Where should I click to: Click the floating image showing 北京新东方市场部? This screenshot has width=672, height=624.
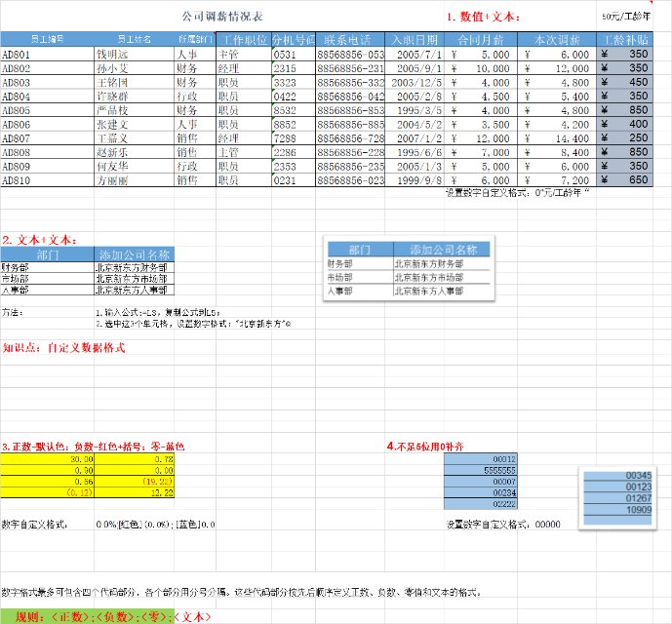(x=409, y=268)
